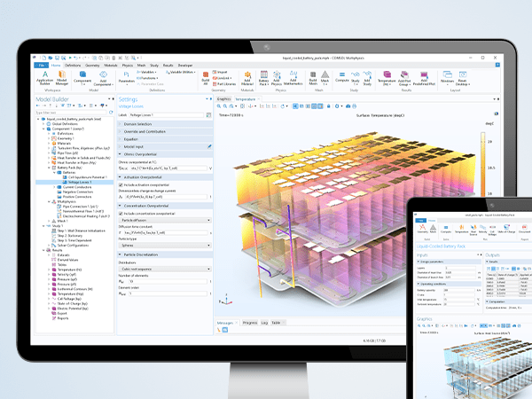Select the Cell Voltage (bp) result node
This screenshot has width=532, height=399.
coord(66,299)
